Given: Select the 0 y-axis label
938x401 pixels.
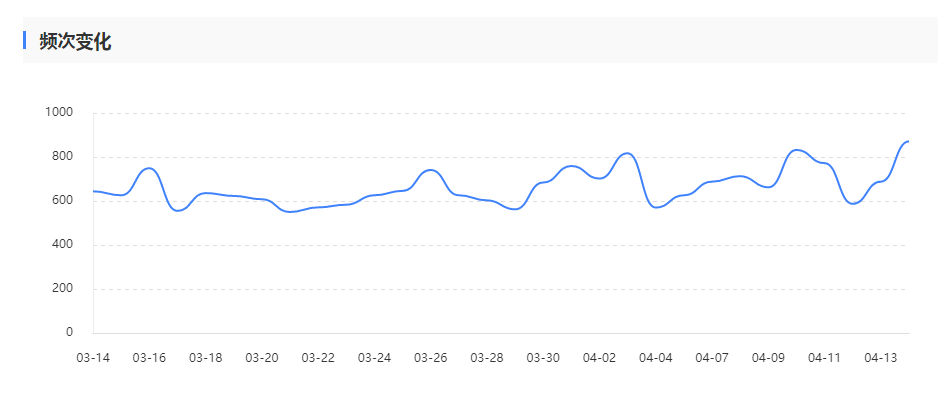Looking at the screenshot, I should (70, 332).
